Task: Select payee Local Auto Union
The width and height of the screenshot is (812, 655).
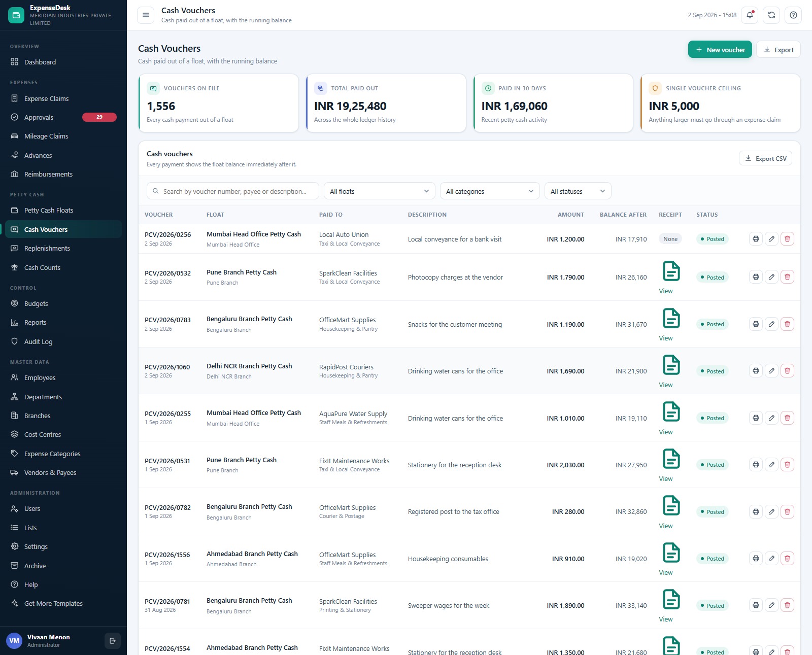Action: pyautogui.click(x=344, y=234)
